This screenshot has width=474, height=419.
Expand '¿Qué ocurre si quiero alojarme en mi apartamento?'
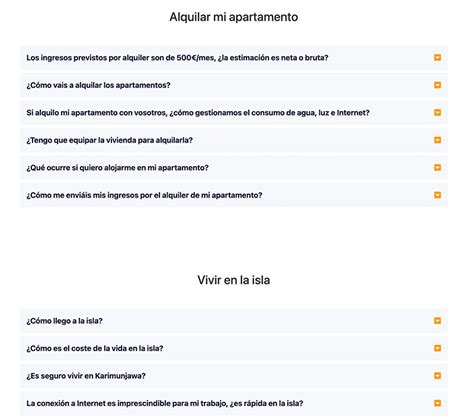click(234, 168)
